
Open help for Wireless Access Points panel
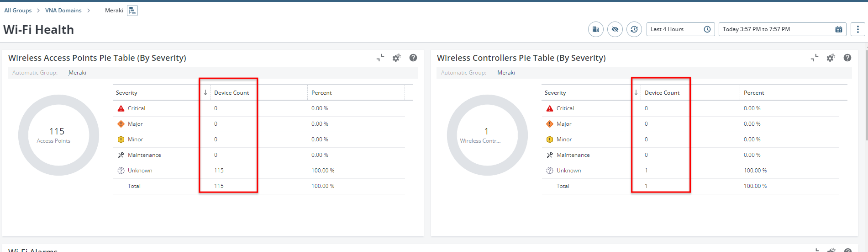point(413,58)
